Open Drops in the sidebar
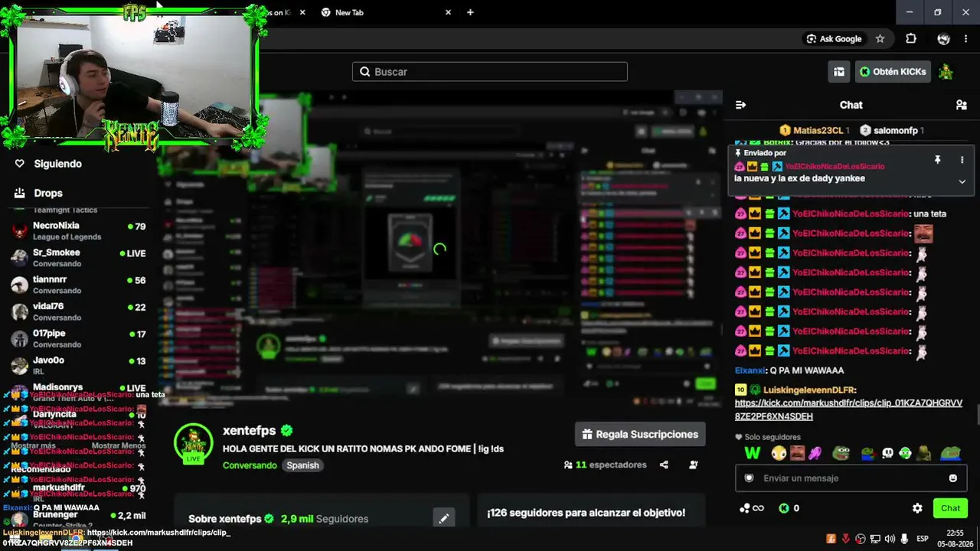The height and width of the screenshot is (551, 980). click(38, 194)
